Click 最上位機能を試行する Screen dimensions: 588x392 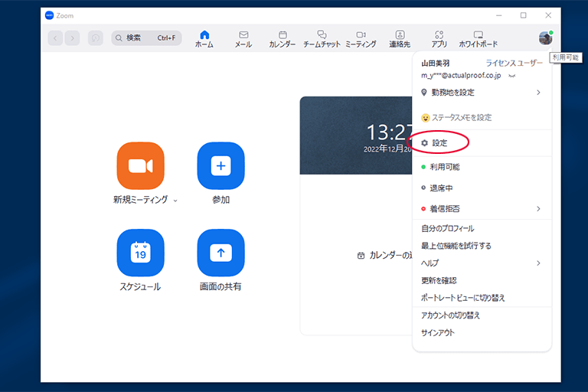click(x=482, y=246)
